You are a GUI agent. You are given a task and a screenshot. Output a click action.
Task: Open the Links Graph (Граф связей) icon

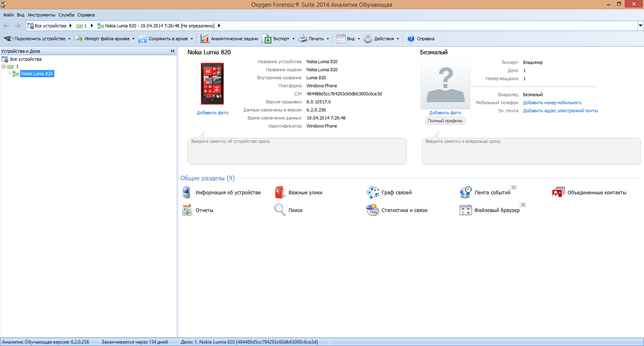click(373, 192)
